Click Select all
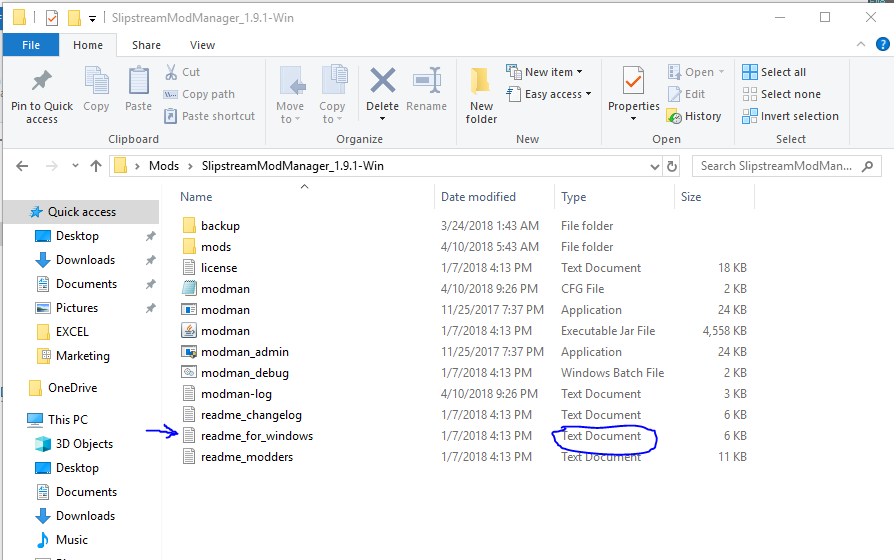894x560 pixels. 774,72
